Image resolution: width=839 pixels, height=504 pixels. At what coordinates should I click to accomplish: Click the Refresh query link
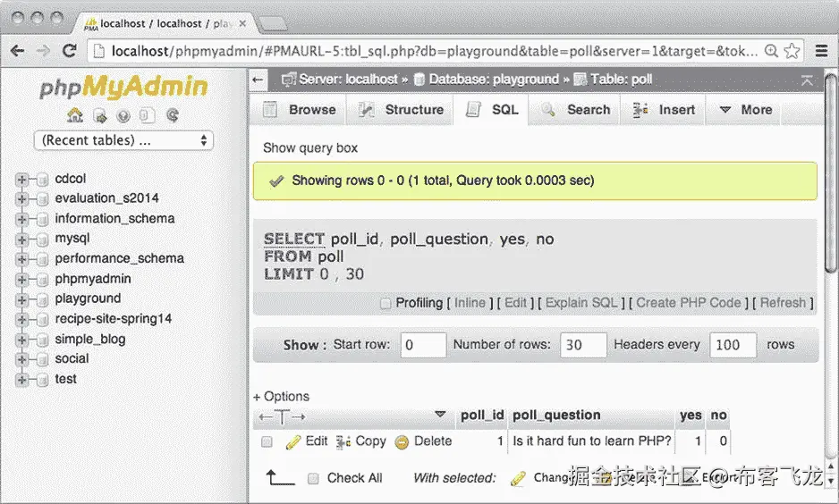pyautogui.click(x=783, y=303)
